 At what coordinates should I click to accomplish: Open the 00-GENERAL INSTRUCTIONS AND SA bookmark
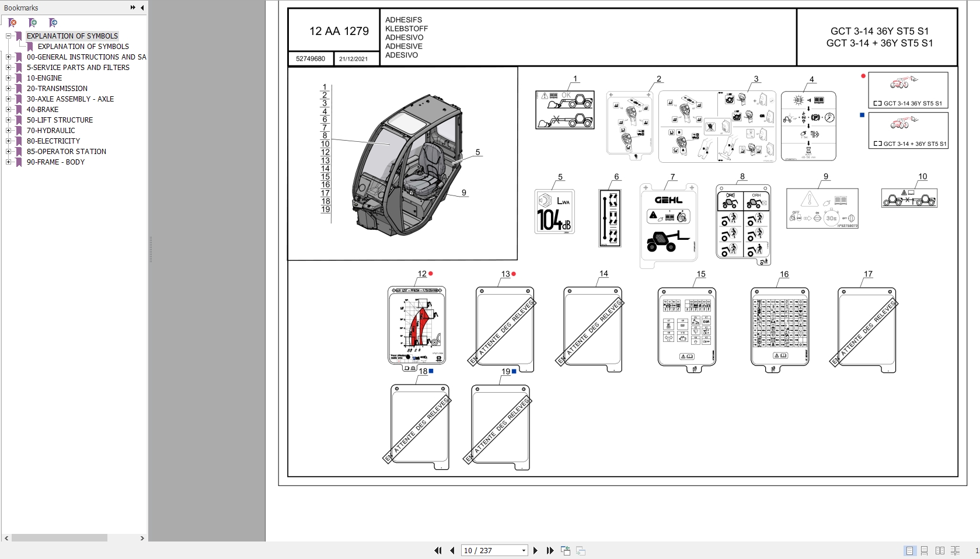(86, 57)
